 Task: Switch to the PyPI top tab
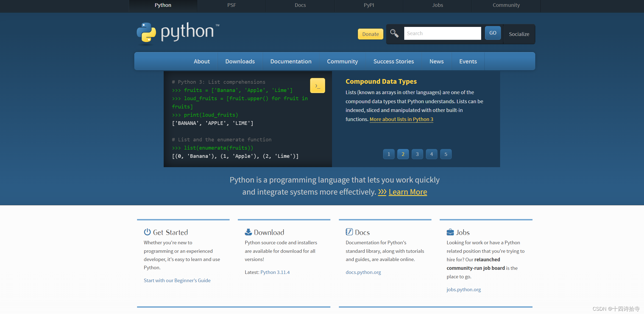369,5
